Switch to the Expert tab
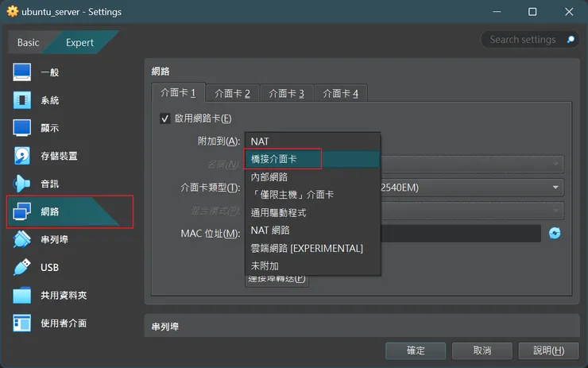Image resolution: width=588 pixels, height=368 pixels. 79,42
